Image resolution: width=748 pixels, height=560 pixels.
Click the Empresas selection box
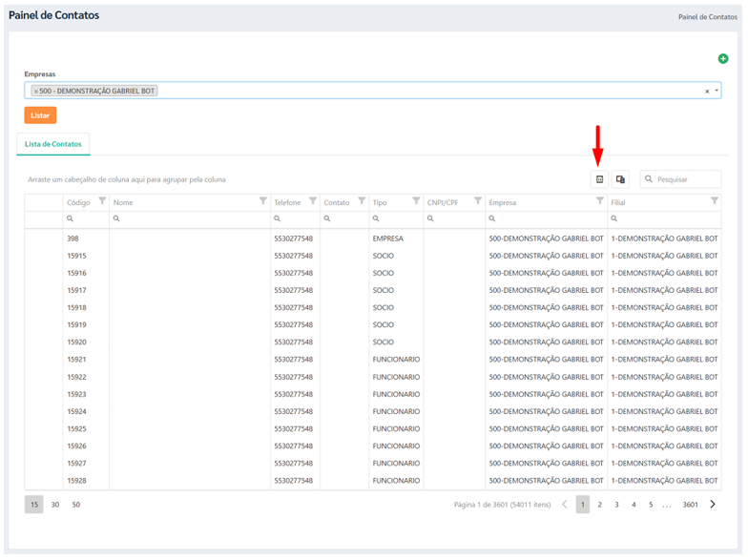click(372, 91)
